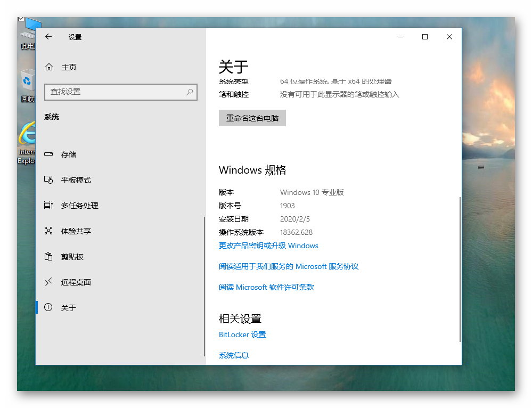Screen dimensions: 532x408
Task: Click the 重命名这台电脑 button
Action: pos(252,118)
